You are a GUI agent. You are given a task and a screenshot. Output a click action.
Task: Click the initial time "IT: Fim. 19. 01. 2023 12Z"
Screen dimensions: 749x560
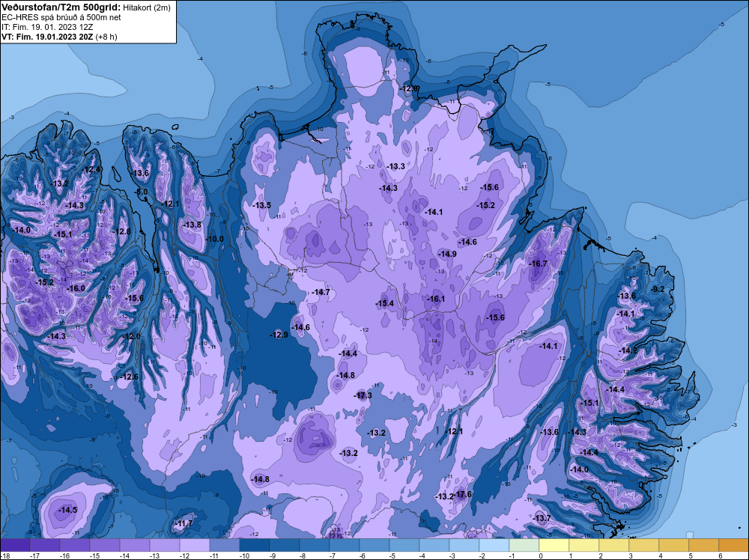(x=47, y=27)
